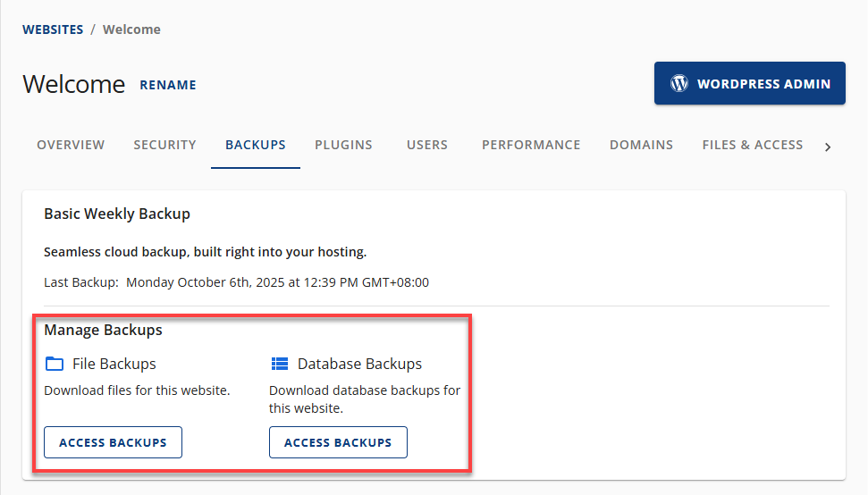Click the large Welcome page title
868x495 pixels.
74,84
